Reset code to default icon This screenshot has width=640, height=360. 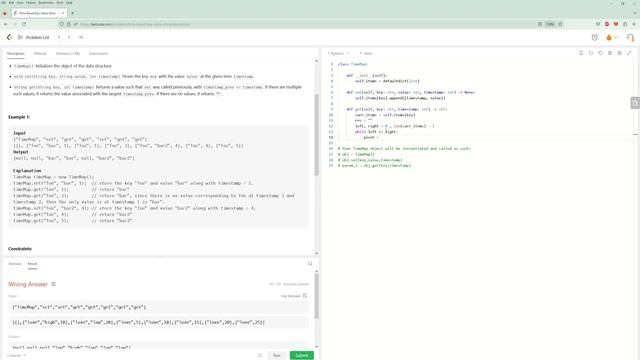pyautogui.click(x=600, y=53)
